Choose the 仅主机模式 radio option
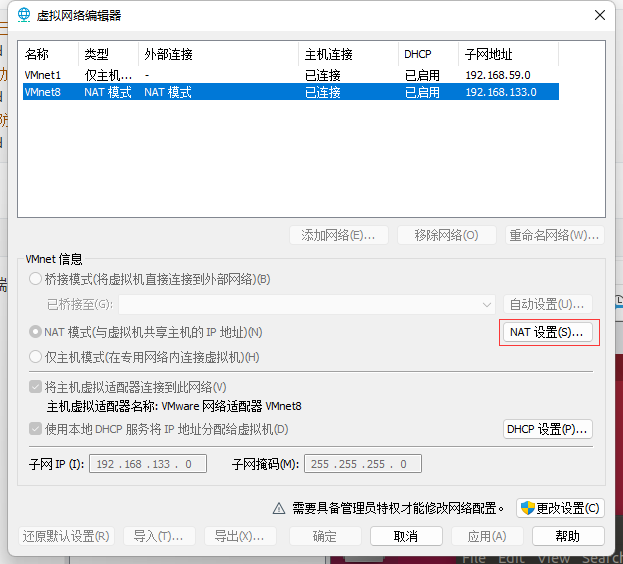The image size is (623, 564). (37, 357)
